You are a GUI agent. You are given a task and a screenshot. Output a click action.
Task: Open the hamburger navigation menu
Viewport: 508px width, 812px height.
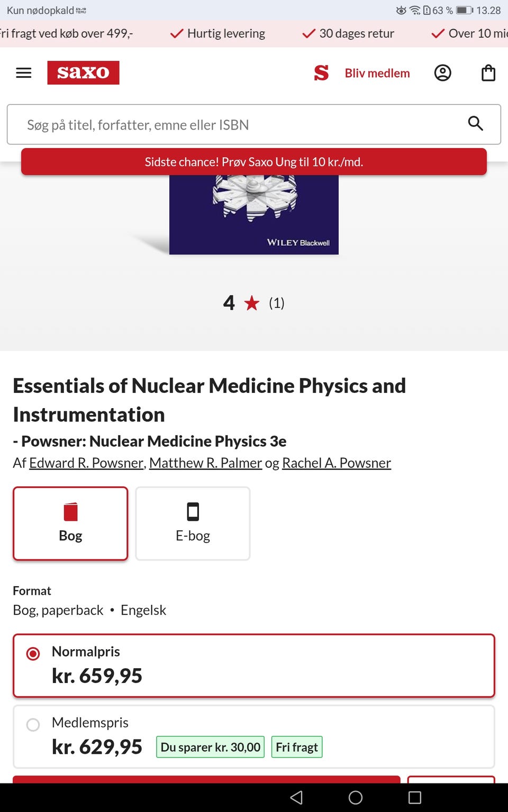(24, 73)
